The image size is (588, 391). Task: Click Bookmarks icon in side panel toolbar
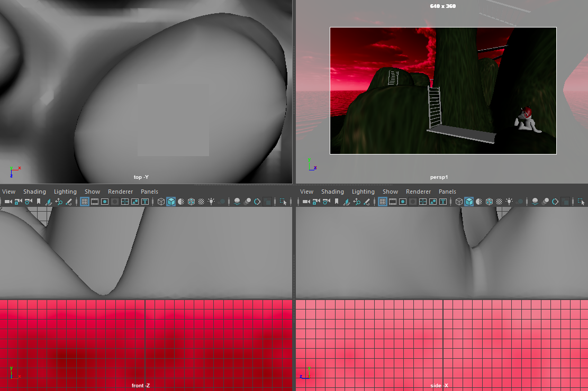(x=337, y=202)
